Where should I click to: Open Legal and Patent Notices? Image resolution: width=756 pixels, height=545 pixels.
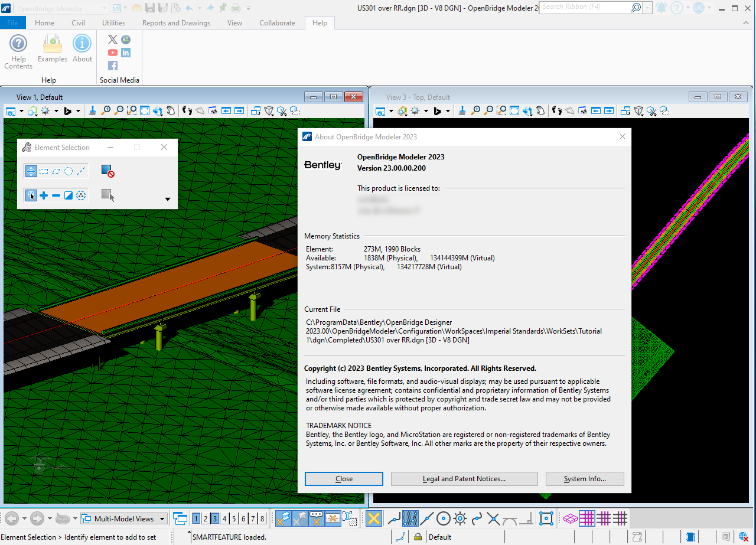(464, 479)
